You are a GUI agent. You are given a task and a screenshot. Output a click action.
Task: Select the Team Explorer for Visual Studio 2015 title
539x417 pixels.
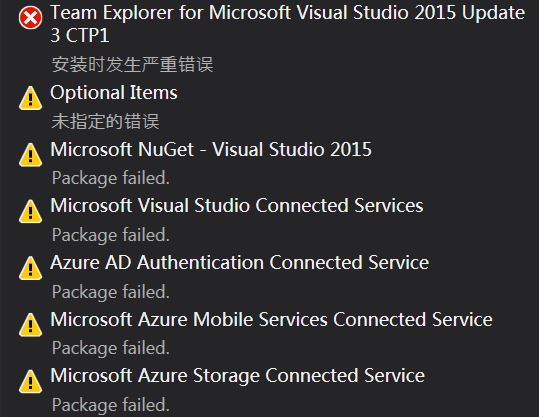pos(288,24)
